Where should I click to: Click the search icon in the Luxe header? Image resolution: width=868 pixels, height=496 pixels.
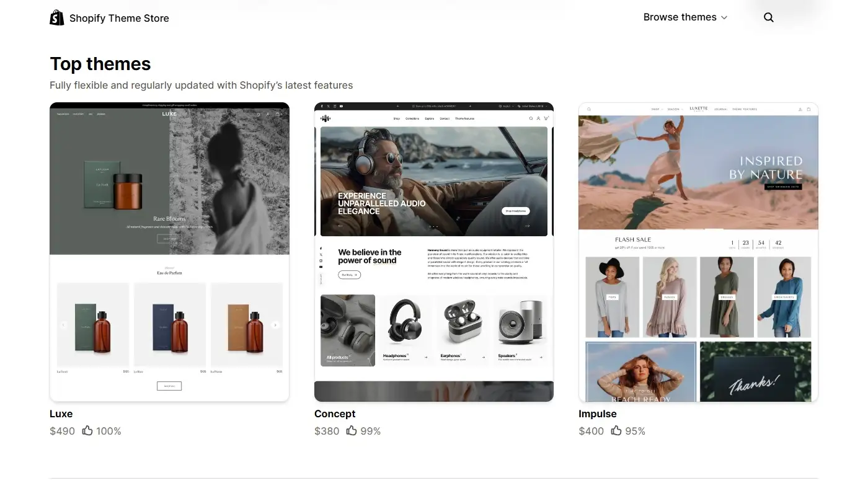[259, 114]
